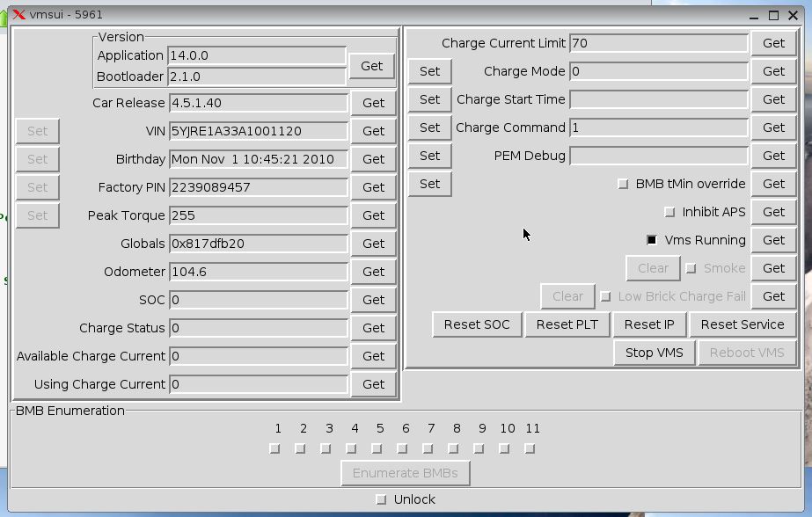Click the Birthday field with Nov 2010 date
This screenshot has width=812, height=517.
pos(259,159)
